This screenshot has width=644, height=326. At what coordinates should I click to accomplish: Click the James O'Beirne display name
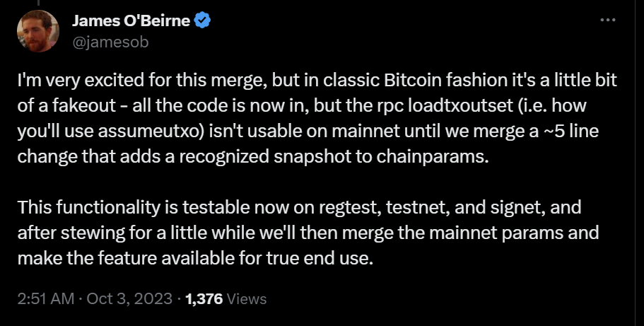131,21
